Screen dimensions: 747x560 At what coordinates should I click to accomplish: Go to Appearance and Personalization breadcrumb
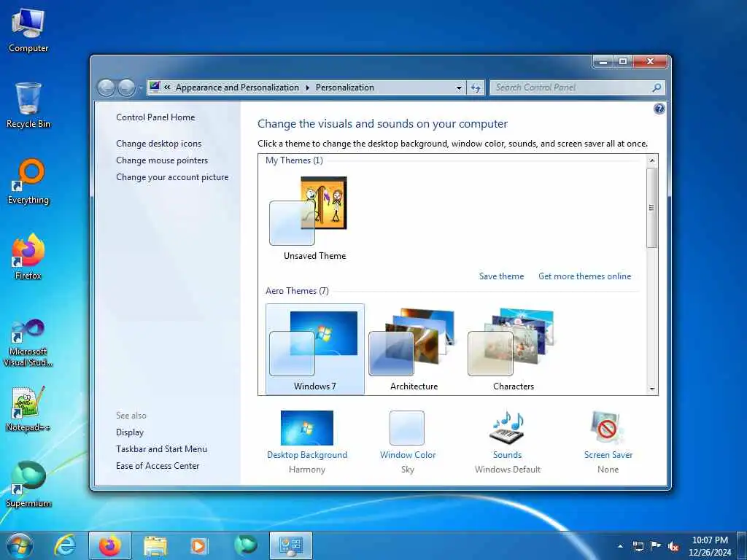click(x=237, y=87)
